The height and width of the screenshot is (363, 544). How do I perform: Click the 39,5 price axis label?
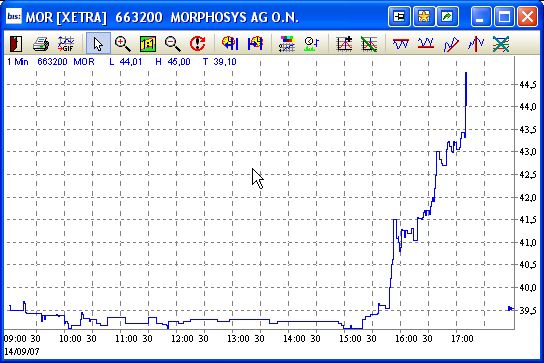(528, 310)
